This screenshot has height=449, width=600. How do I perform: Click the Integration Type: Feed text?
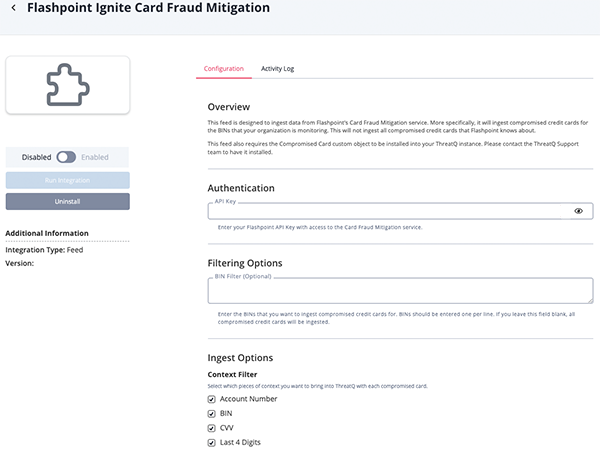44,250
